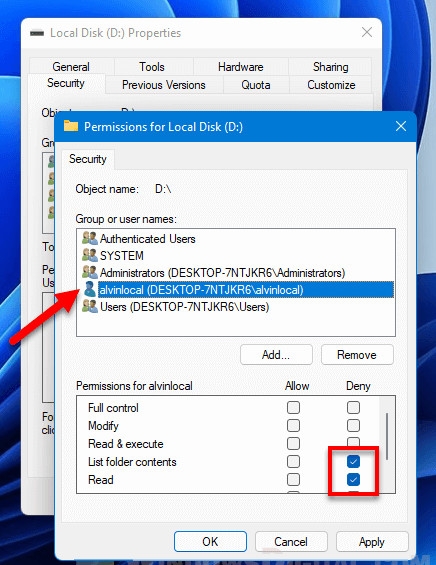Click the SYSTEM group icon

(90, 255)
